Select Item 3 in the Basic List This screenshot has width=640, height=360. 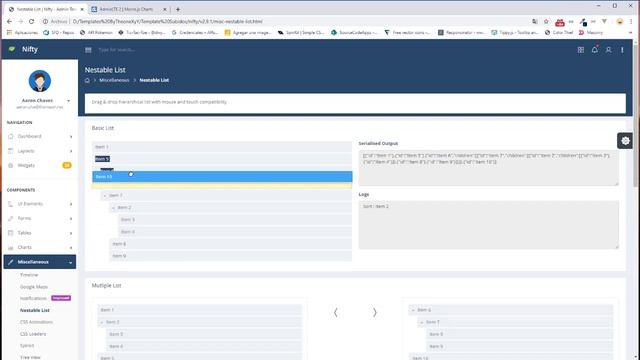coord(235,220)
